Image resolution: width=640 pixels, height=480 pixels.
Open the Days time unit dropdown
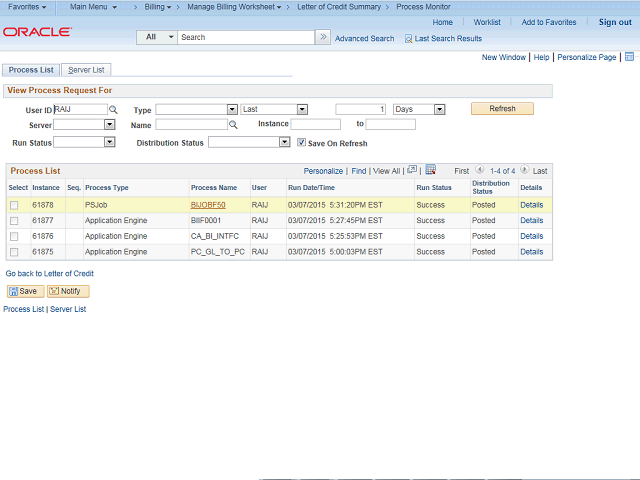418,109
